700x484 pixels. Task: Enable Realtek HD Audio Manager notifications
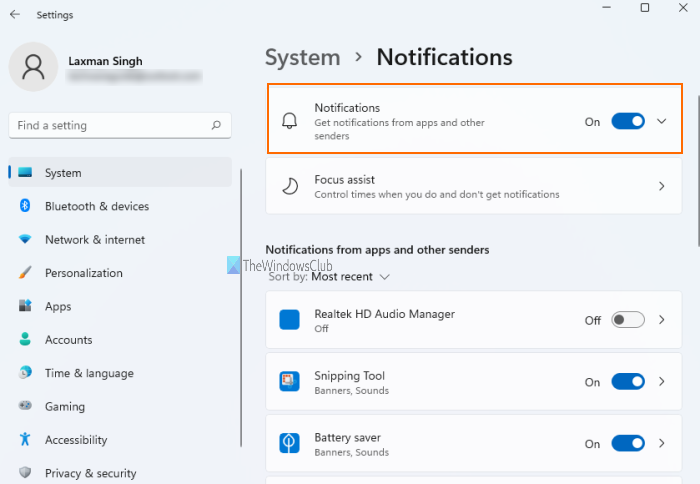click(x=628, y=320)
